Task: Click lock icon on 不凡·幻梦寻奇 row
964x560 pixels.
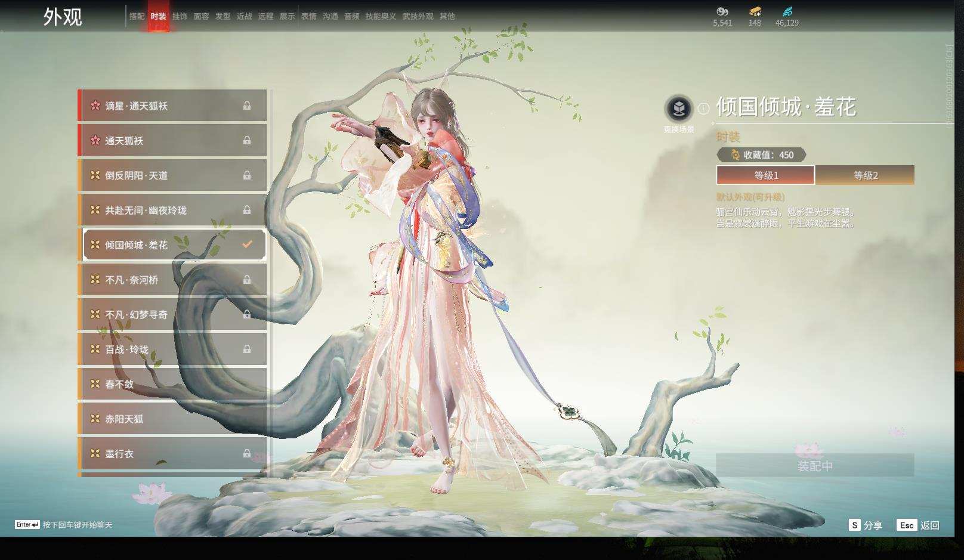Action: pyautogui.click(x=247, y=314)
